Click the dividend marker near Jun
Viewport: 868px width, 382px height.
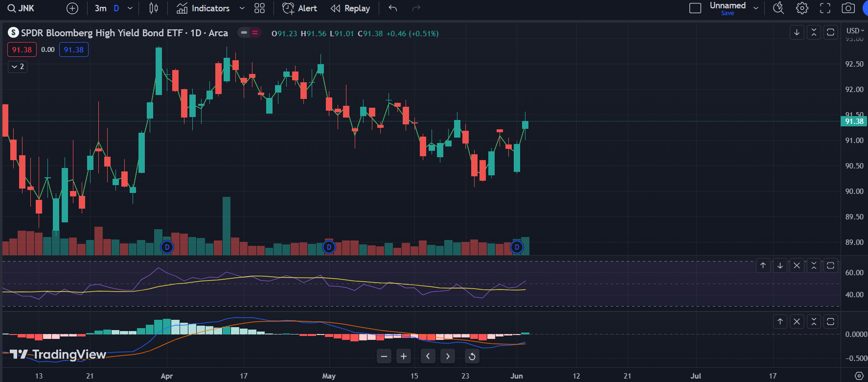click(517, 247)
